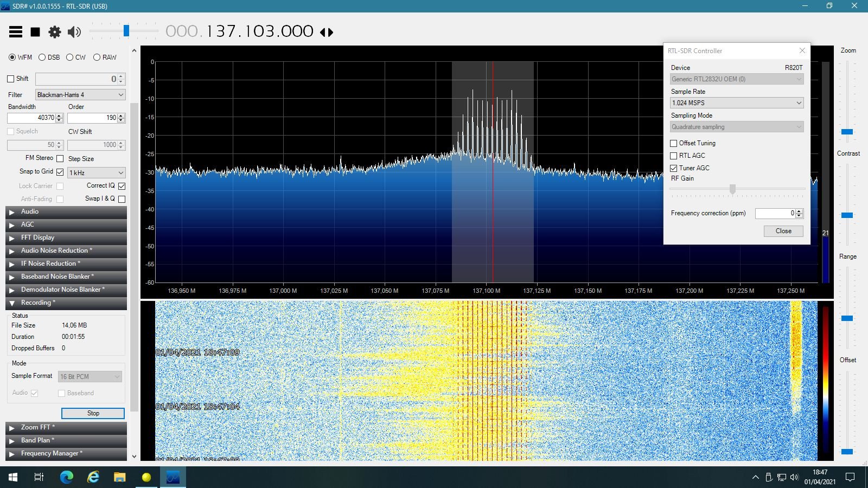Expand the Zoom FFT panel
Viewport: 868px width, 488px height.
point(66,427)
